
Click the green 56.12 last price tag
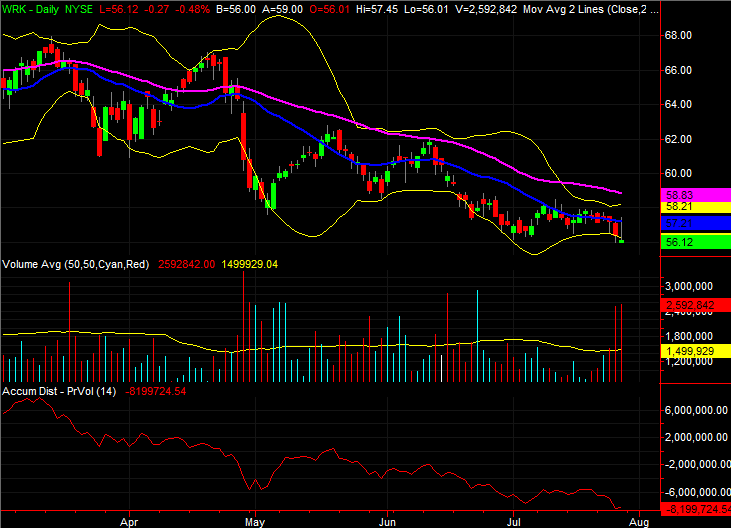click(696, 241)
